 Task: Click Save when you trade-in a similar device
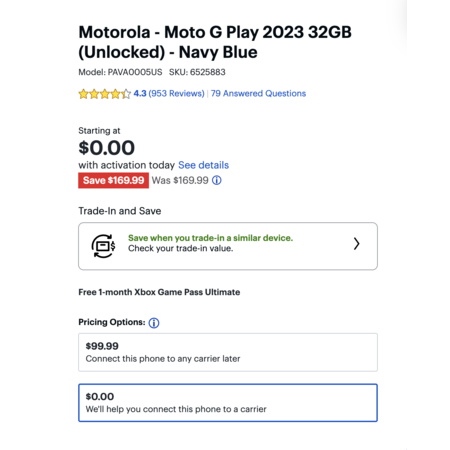[210, 238]
